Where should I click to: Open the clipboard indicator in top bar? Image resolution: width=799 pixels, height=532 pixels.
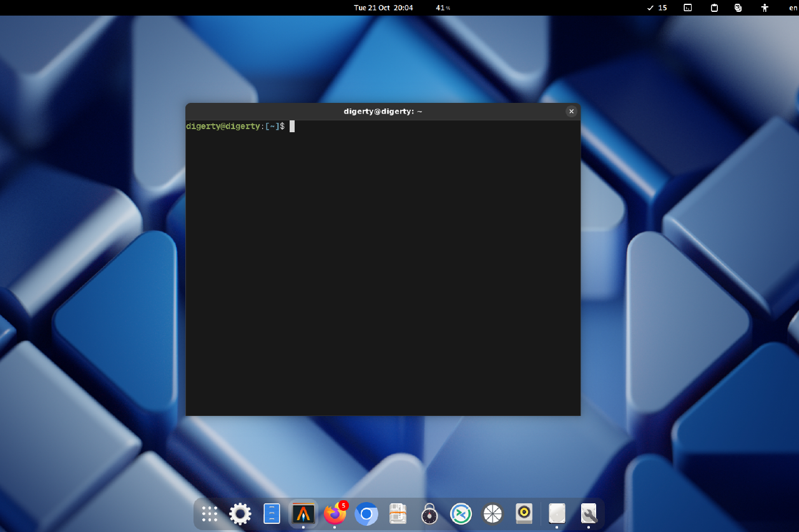(714, 7)
